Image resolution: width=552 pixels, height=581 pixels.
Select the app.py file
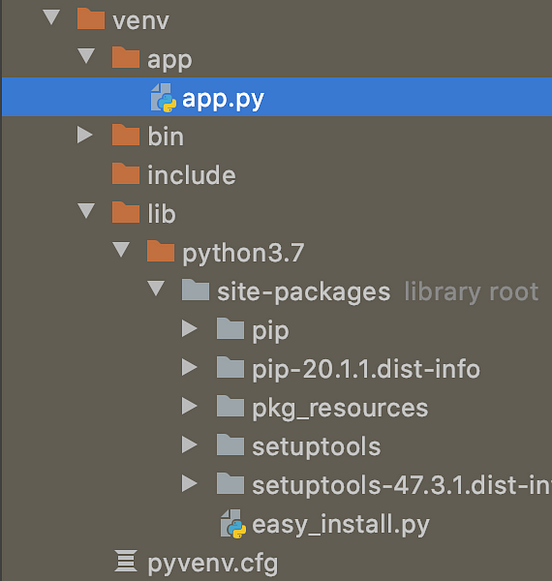pos(277,97)
